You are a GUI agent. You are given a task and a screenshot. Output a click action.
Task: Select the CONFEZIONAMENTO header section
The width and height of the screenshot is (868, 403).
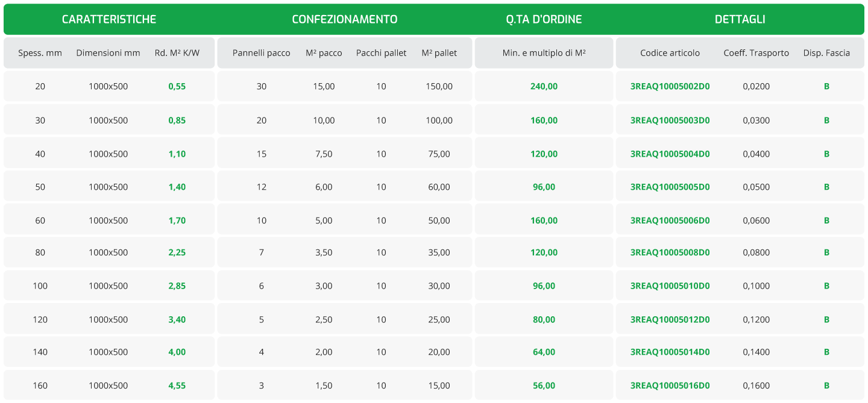point(345,19)
